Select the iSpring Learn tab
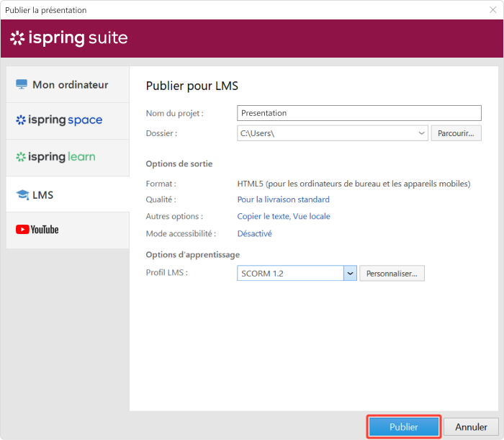 [68, 158]
